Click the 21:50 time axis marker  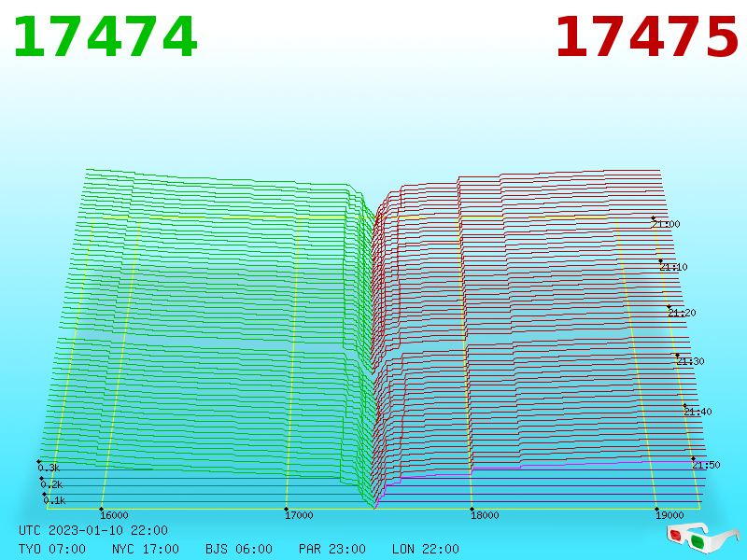(707, 465)
